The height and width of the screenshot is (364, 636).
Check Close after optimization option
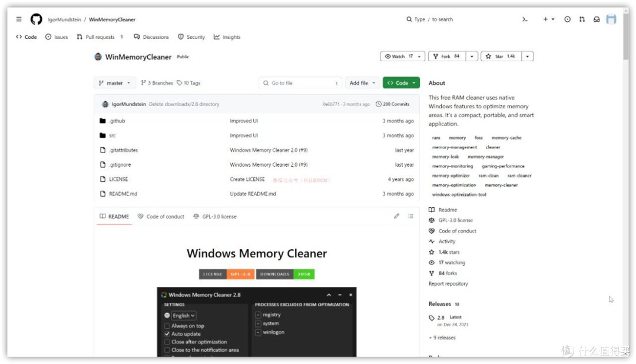pyautogui.click(x=168, y=341)
